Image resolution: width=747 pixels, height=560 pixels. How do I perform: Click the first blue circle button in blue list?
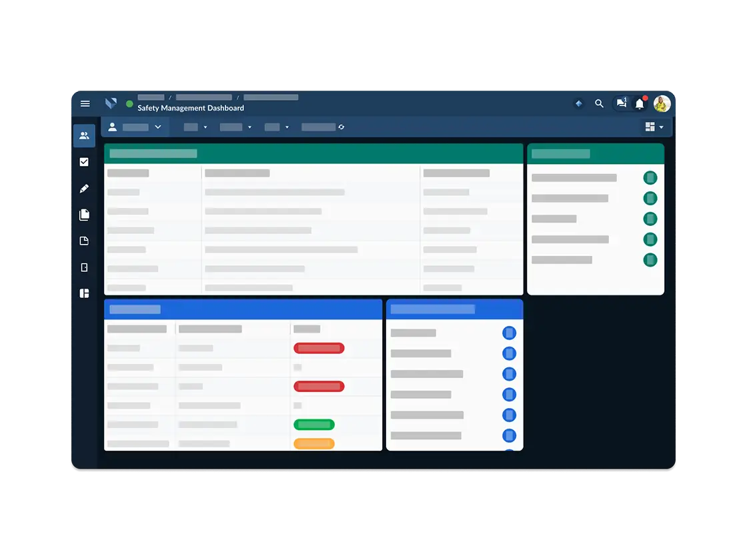tap(510, 333)
